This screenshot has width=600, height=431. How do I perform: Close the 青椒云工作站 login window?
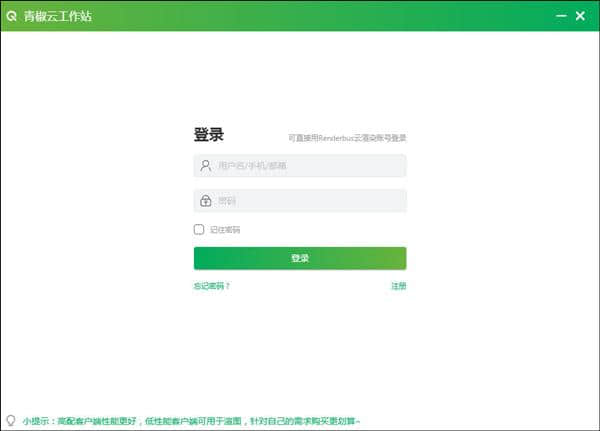tap(580, 16)
